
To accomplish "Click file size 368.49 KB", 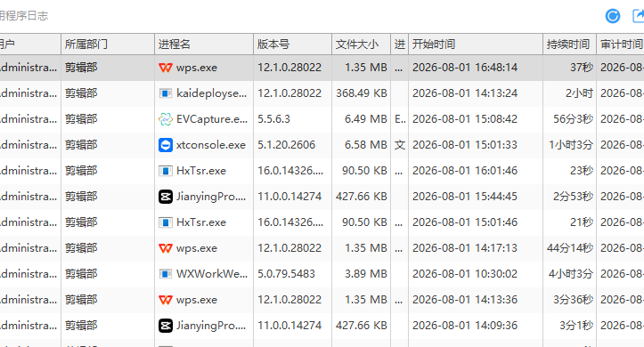I will [362, 93].
